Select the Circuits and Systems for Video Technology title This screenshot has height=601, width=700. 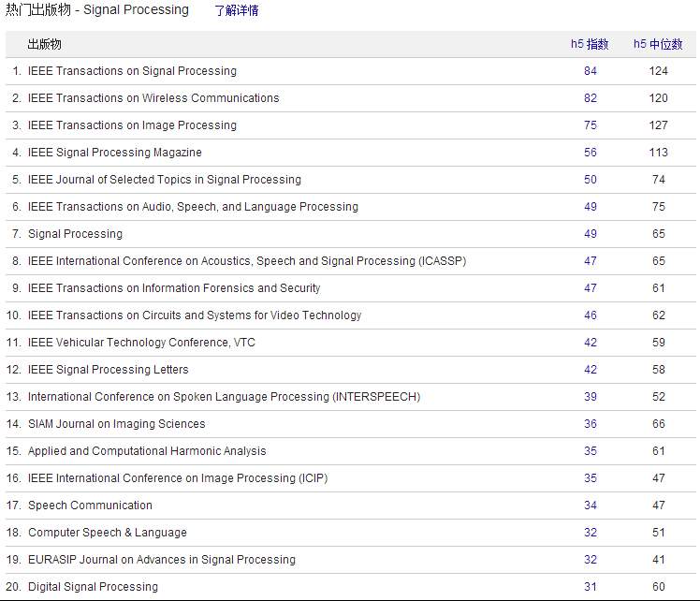[x=195, y=315]
